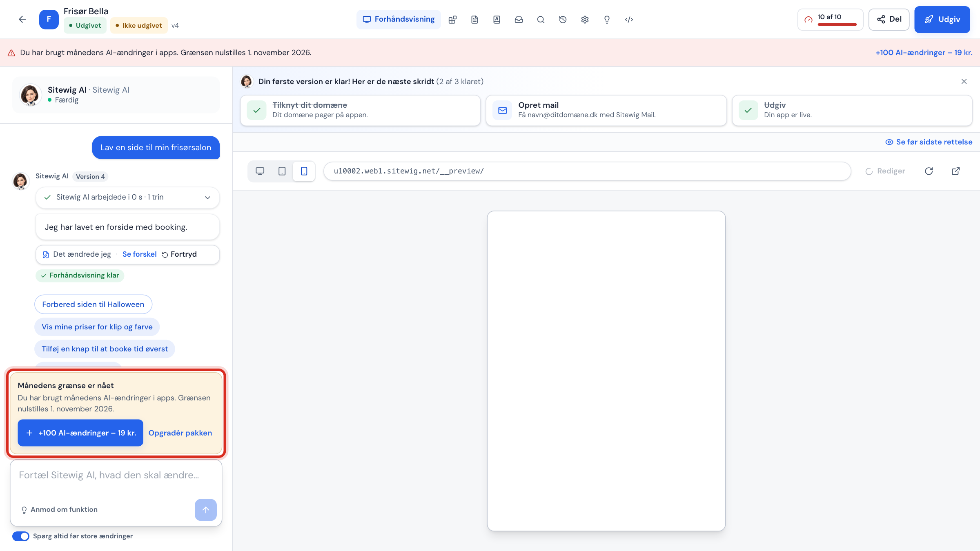This screenshot has width=980, height=551.
Task: Select suggestion 'Forbered siden til Halloween'
Action: coord(93,304)
